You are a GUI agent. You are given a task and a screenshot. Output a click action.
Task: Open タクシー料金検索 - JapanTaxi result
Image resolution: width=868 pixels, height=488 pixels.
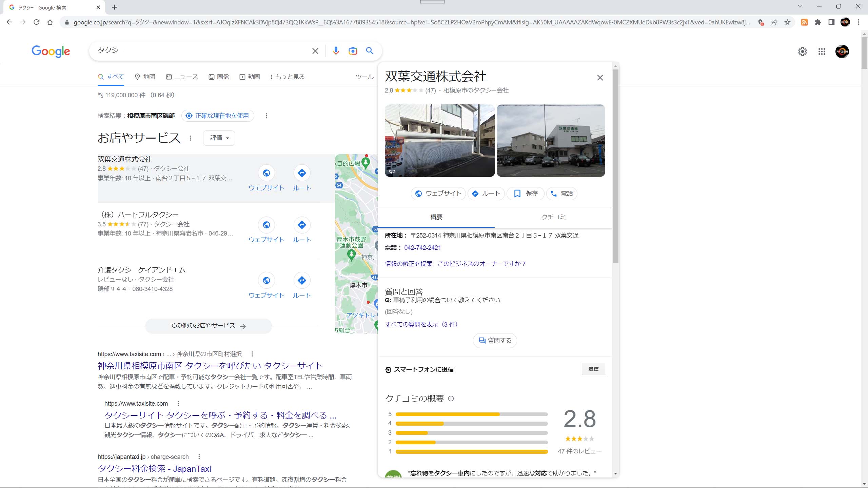pos(154,469)
